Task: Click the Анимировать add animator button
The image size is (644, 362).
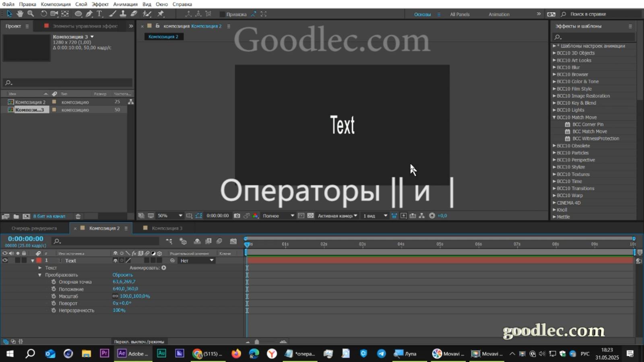Action: tap(164, 268)
